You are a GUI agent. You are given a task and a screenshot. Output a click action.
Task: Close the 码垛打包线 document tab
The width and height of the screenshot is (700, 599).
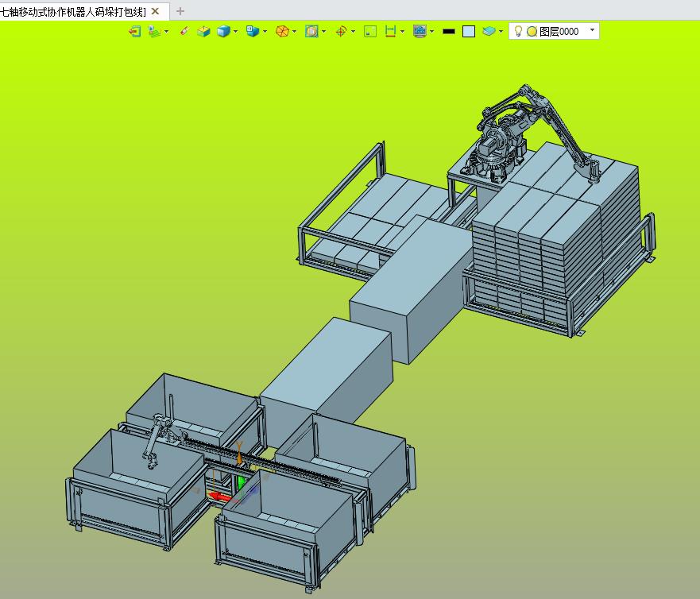point(155,11)
